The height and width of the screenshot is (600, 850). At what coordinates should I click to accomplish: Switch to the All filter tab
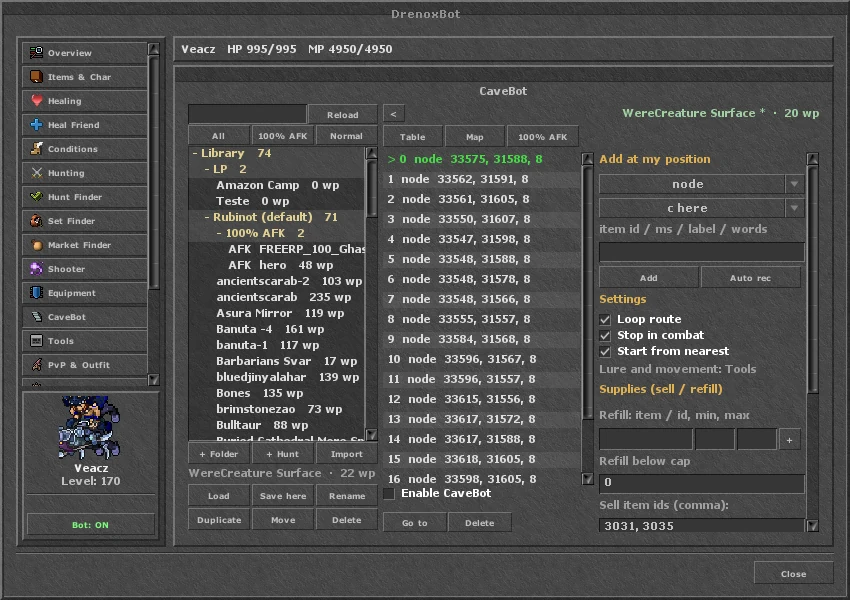[x=218, y=136]
